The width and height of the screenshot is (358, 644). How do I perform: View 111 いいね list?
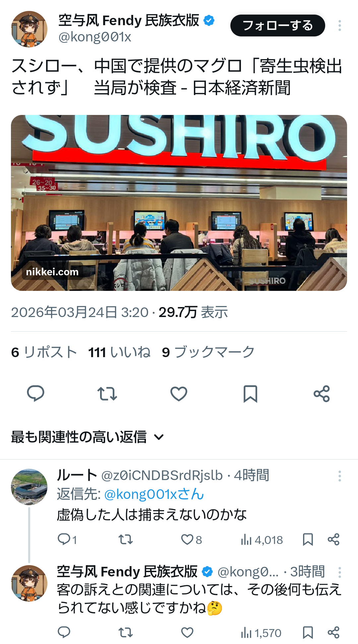119,352
